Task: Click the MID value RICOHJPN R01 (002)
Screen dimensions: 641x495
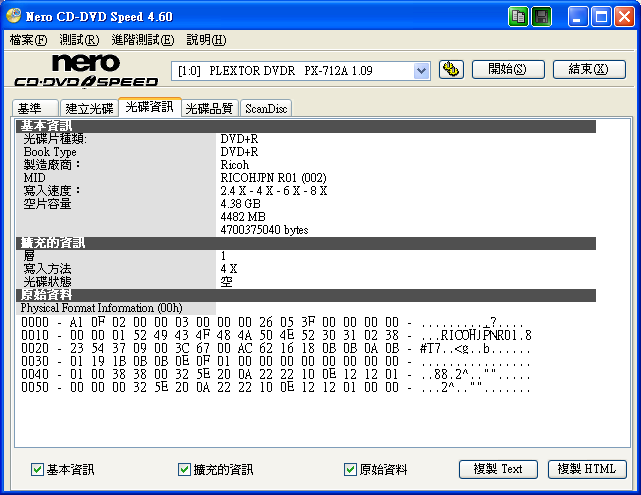Action: 273,178
